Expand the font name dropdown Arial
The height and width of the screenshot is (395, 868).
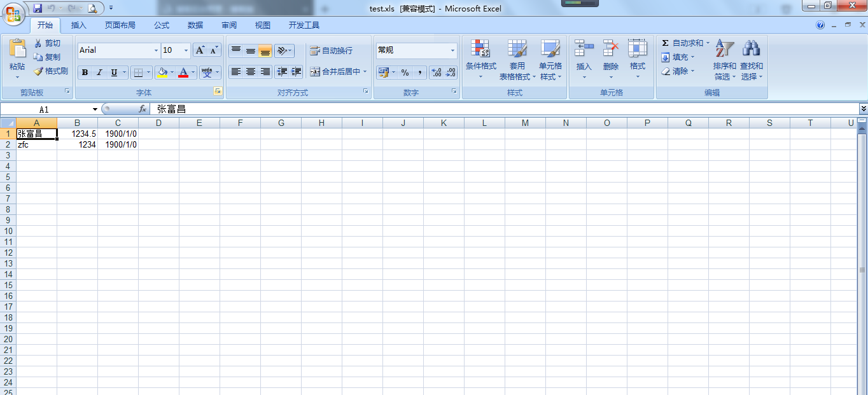(156, 50)
